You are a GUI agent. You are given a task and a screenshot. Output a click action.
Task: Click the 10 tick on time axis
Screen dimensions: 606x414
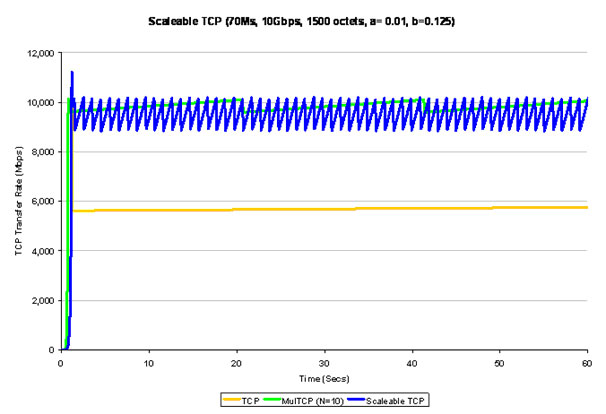149,361
